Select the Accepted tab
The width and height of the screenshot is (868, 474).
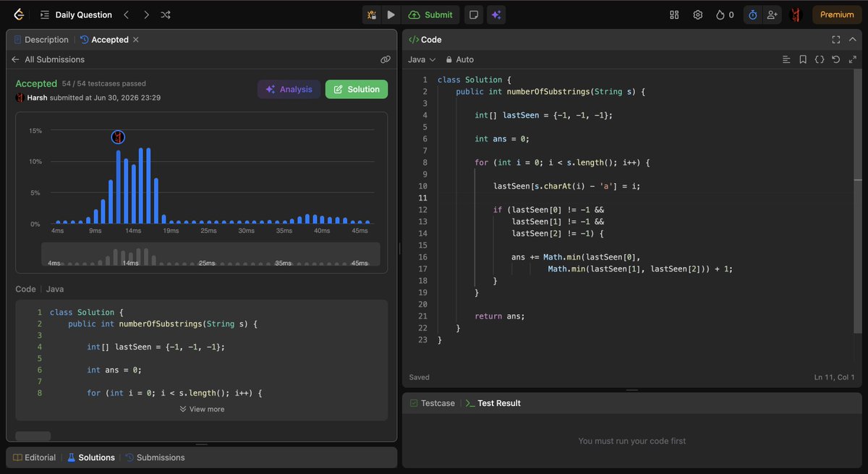pos(104,40)
